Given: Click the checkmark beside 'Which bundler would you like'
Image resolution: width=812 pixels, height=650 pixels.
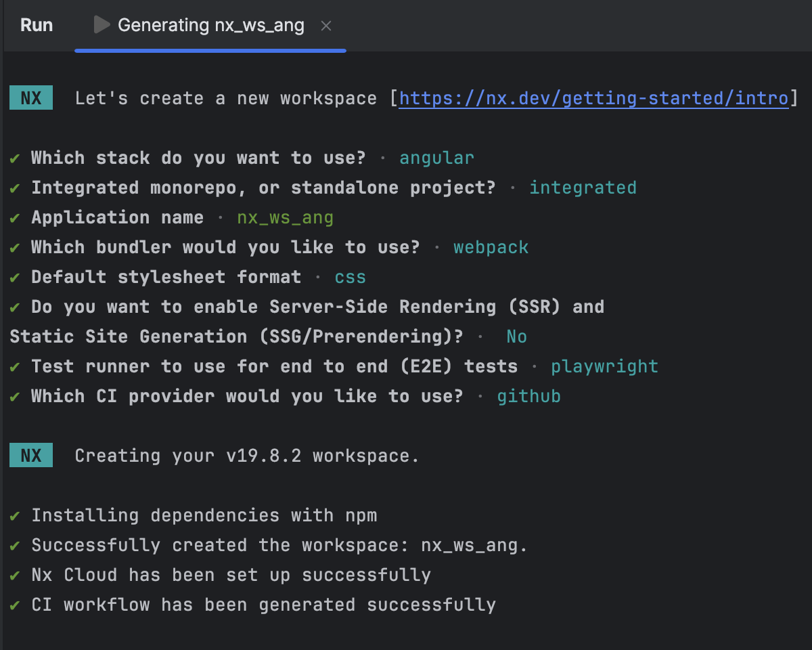Looking at the screenshot, I should pos(15,246).
